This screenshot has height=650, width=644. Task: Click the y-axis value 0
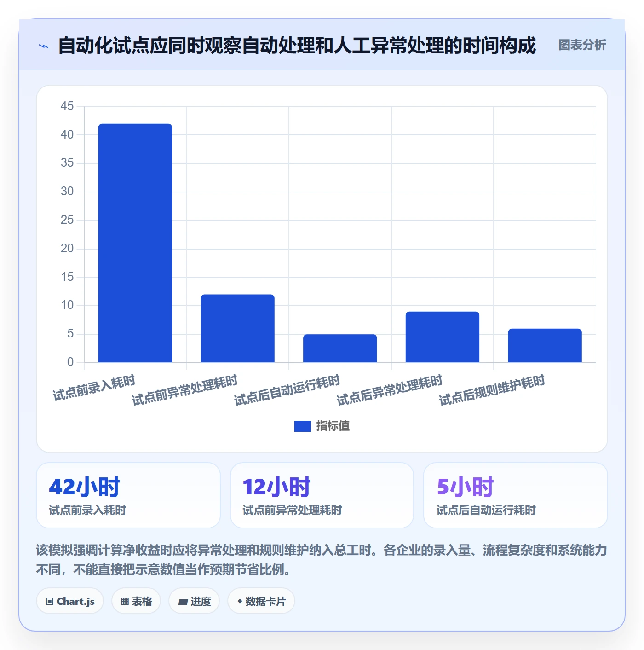(70, 362)
